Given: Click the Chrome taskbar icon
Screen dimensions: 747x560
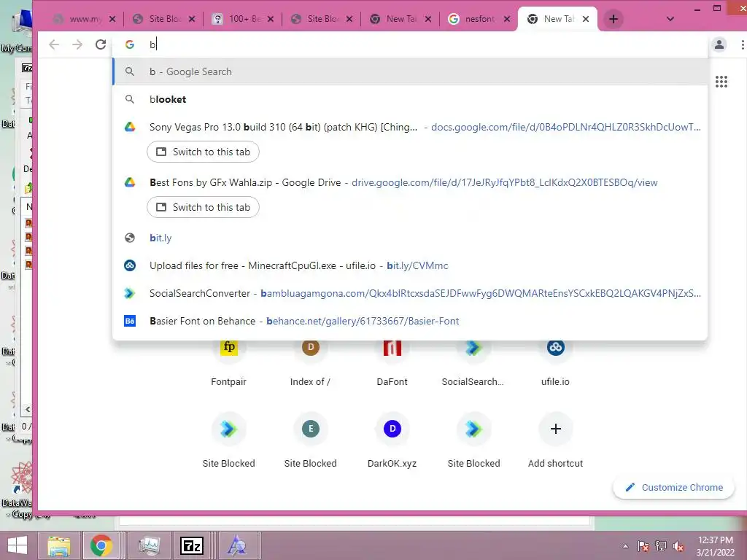Looking at the screenshot, I should [x=101, y=545].
